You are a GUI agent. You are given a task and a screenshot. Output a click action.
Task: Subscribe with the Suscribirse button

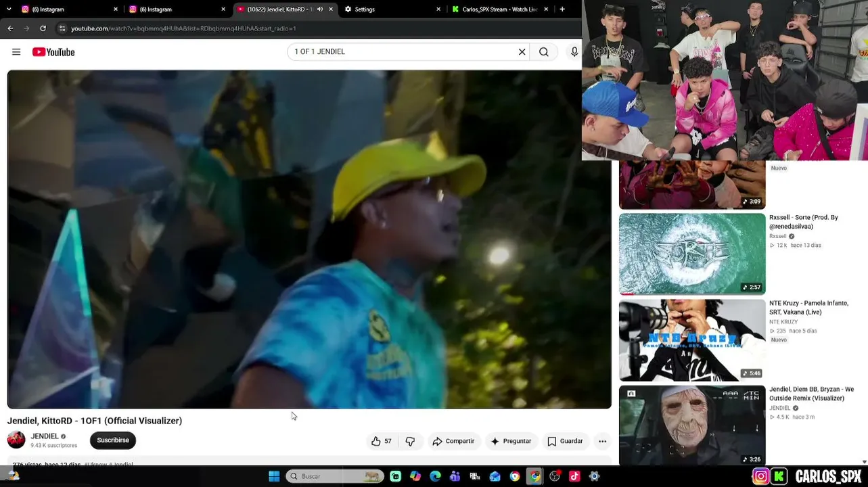coord(113,440)
